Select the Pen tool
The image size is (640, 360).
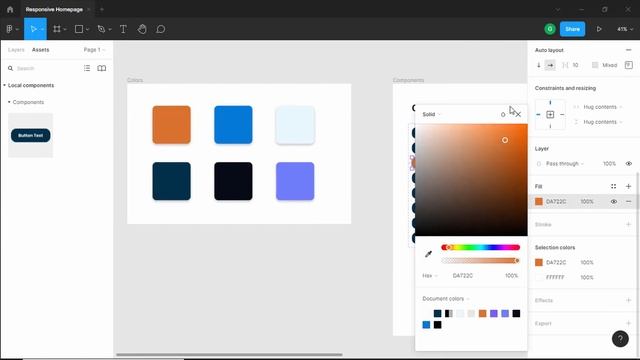coord(101,29)
